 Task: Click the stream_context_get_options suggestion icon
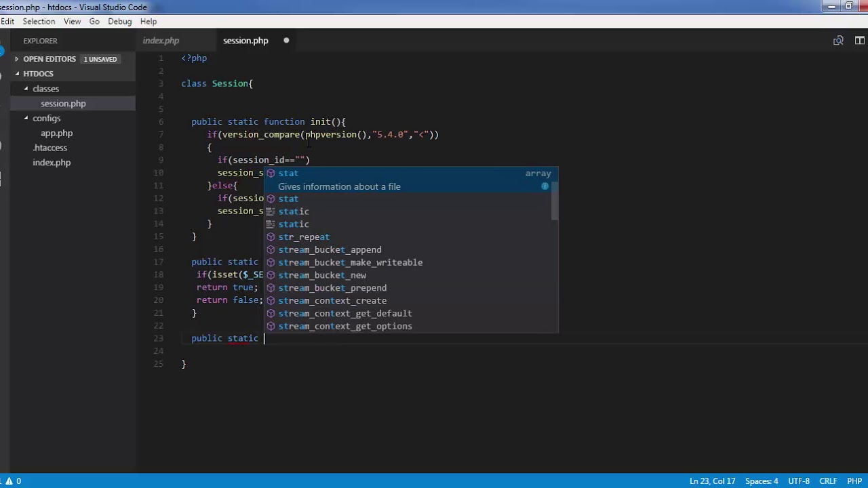(271, 327)
